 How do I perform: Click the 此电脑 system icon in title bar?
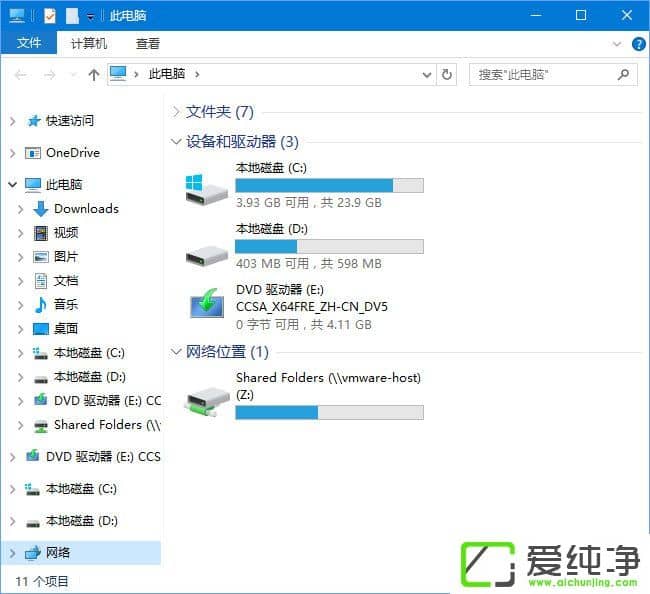pyautogui.click(x=17, y=16)
